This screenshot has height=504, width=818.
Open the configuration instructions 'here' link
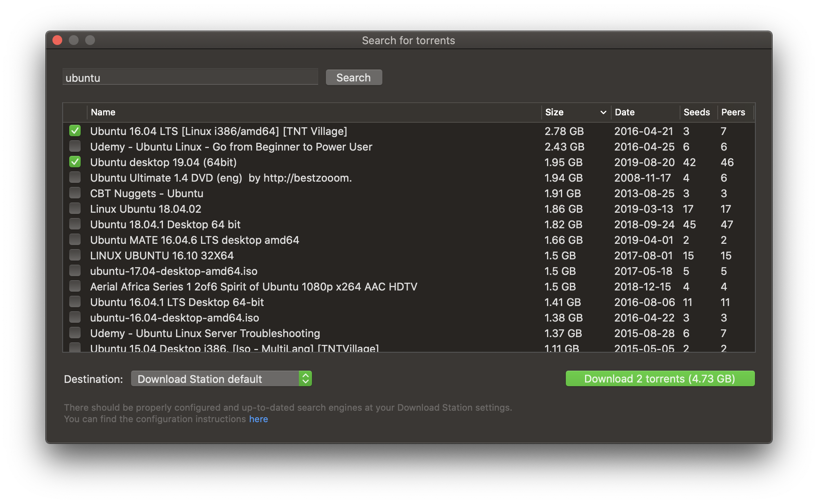(x=258, y=419)
